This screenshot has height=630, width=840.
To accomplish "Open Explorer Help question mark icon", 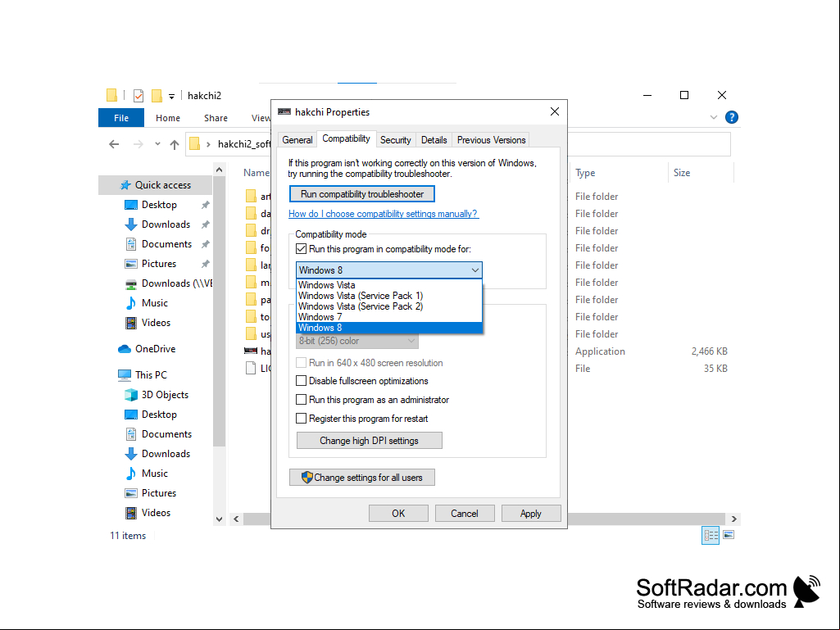I will click(731, 117).
